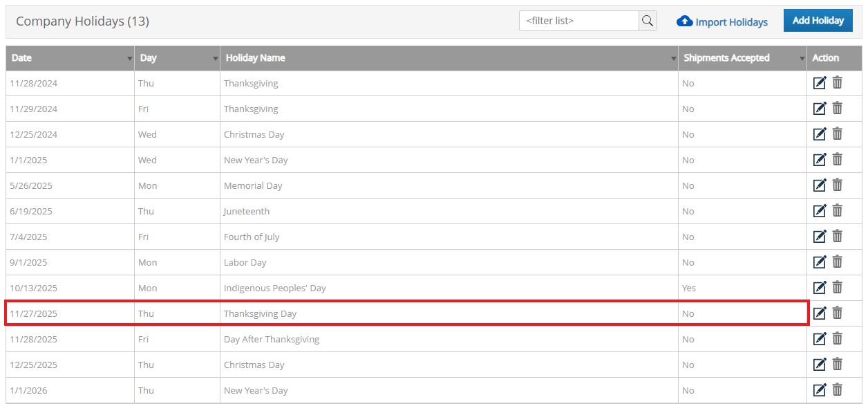Delete the Day After Thanksgiving holiday
Viewport: 868px width, 413px height.
click(837, 339)
